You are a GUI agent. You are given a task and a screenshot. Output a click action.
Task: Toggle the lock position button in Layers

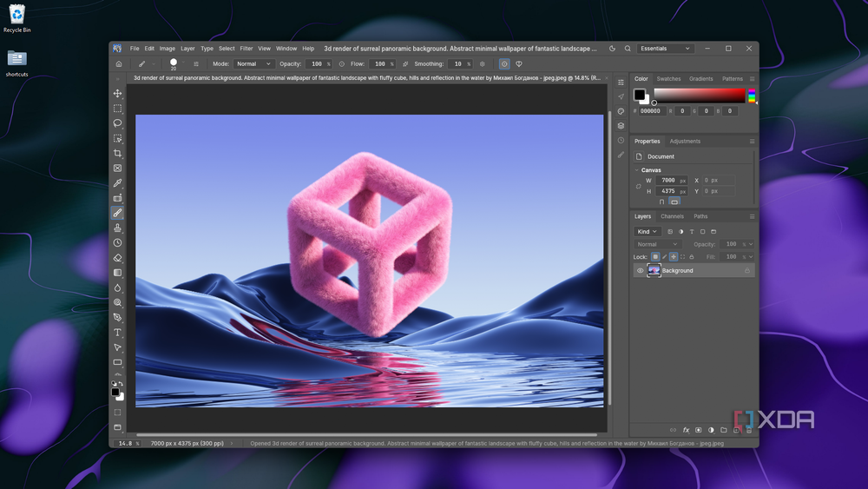[674, 257]
